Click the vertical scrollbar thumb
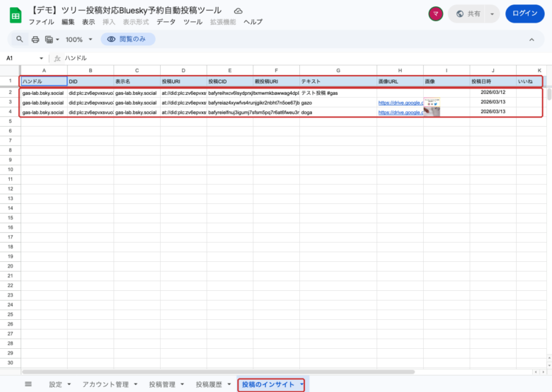Screen dimensions: 552x392 [x=549, y=94]
